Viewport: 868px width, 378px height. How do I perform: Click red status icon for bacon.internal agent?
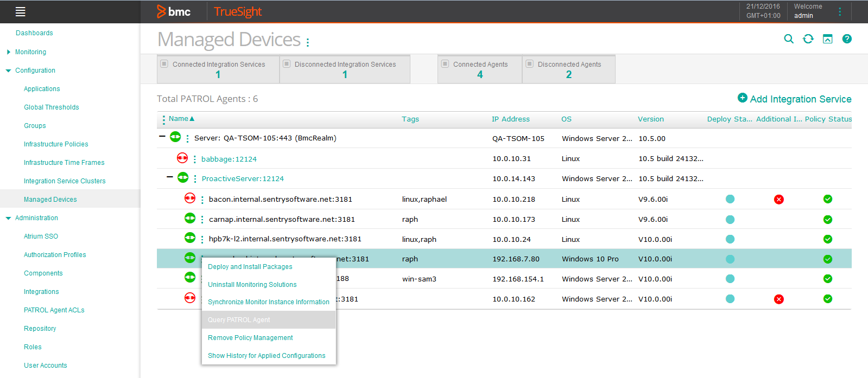click(x=190, y=198)
